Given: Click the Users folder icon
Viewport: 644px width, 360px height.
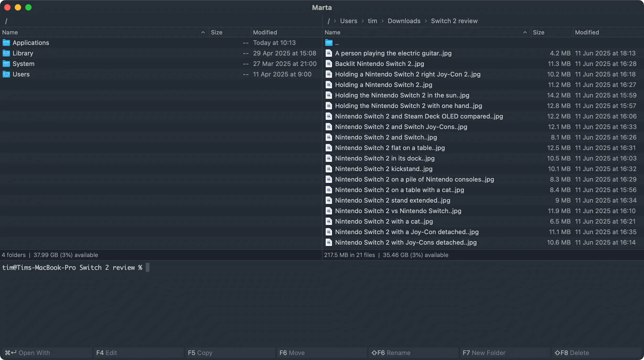Looking at the screenshot, I should (x=6, y=74).
